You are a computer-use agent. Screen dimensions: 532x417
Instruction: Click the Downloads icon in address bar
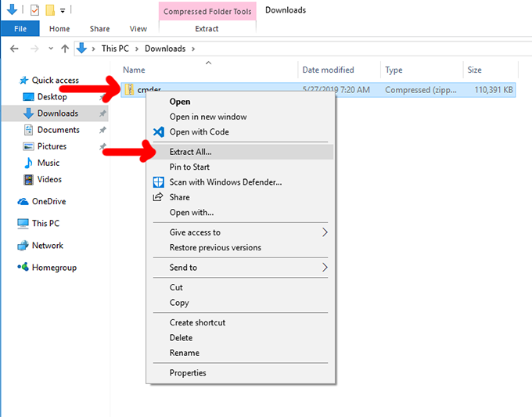tap(81, 49)
